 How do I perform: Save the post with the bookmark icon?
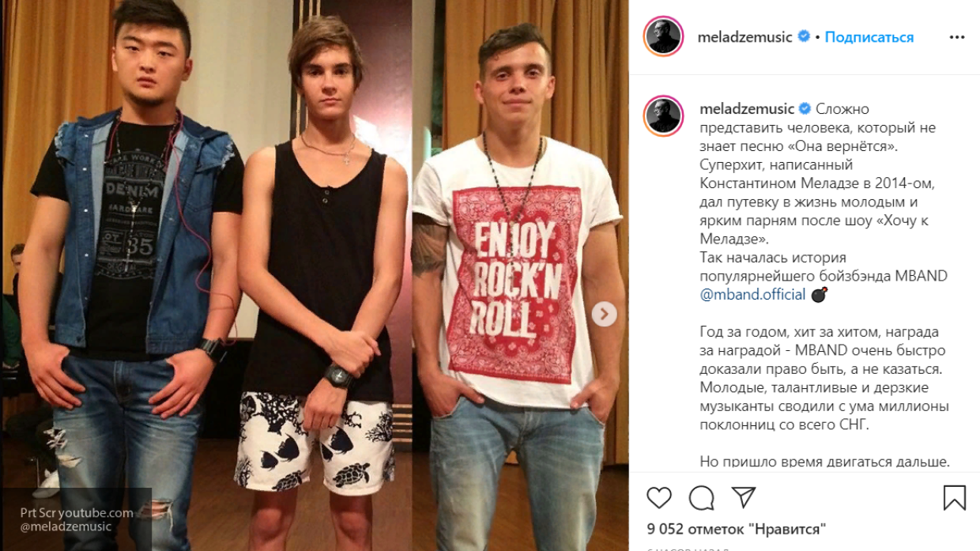955,497
